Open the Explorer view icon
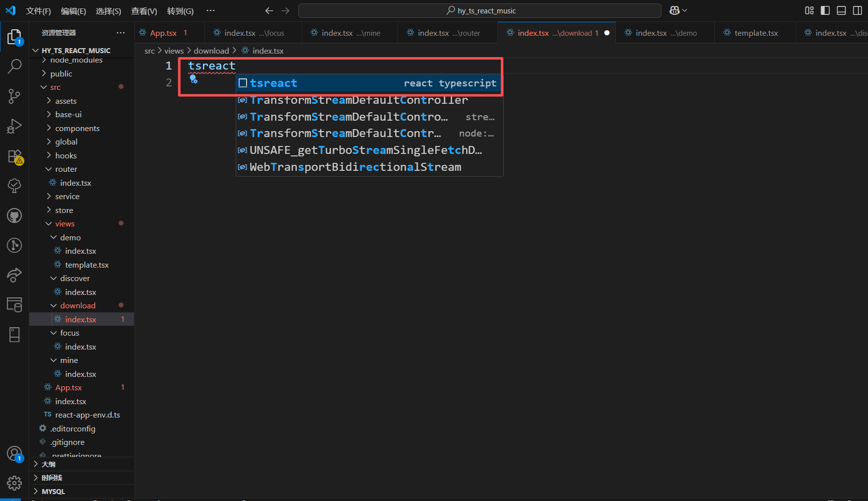 pyautogui.click(x=14, y=36)
